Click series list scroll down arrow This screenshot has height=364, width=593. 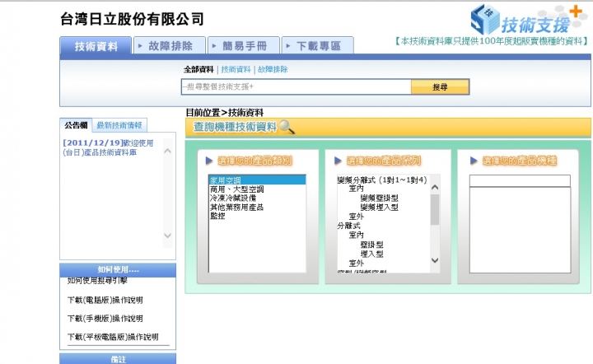click(435, 260)
